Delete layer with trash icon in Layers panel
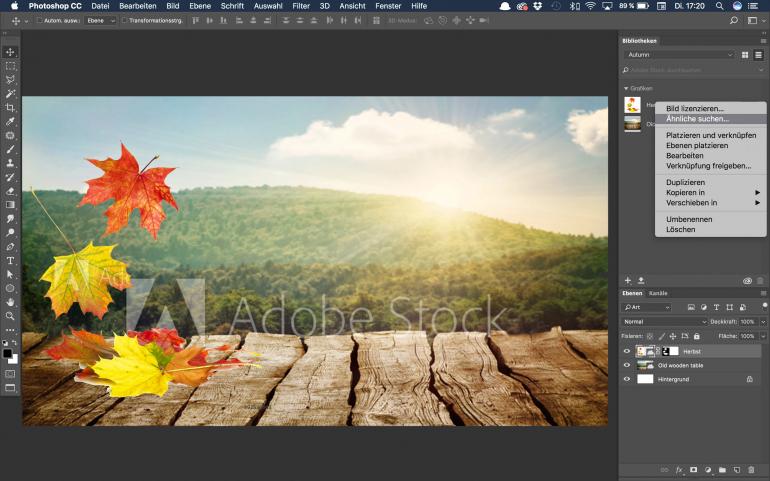Image resolution: width=770 pixels, height=481 pixels. 751,470
